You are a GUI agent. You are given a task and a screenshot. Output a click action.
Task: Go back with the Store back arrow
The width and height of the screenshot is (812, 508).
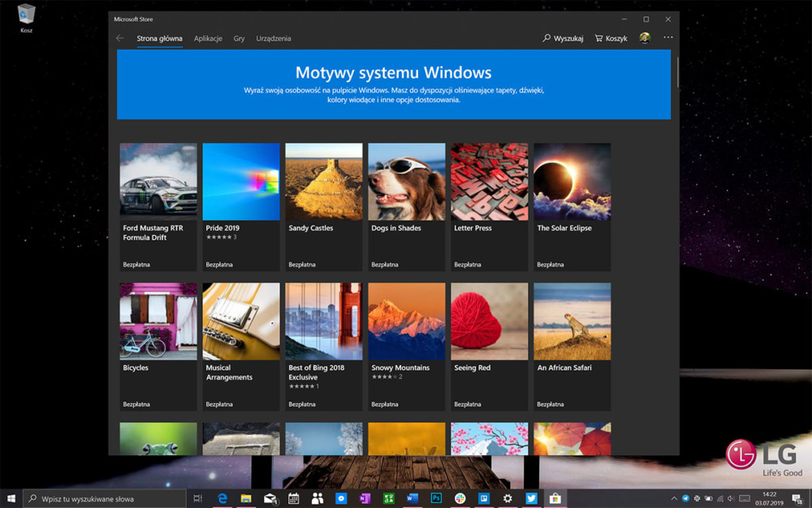[120, 38]
